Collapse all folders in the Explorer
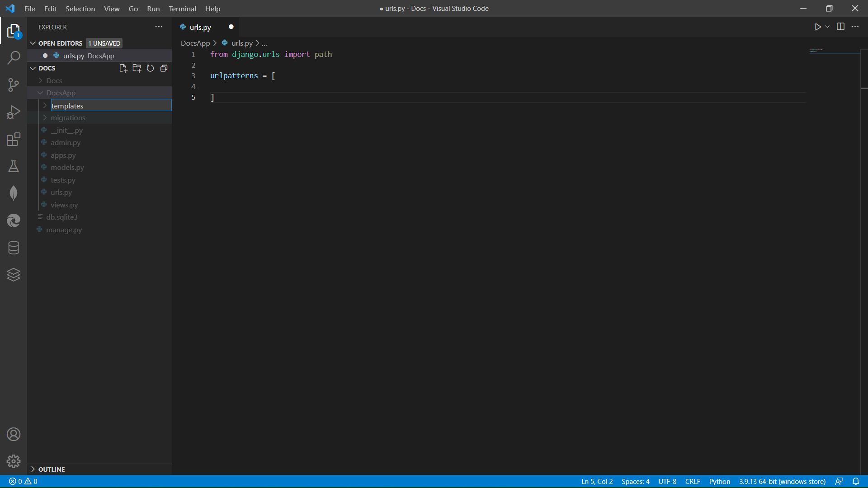The image size is (868, 488). (x=164, y=68)
